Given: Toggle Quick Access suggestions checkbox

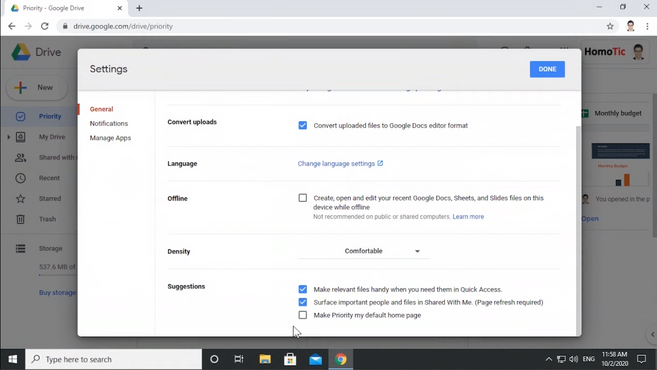Looking at the screenshot, I should (303, 289).
